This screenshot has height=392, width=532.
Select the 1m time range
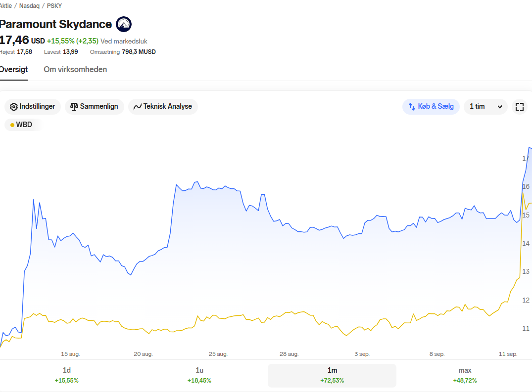click(x=332, y=375)
